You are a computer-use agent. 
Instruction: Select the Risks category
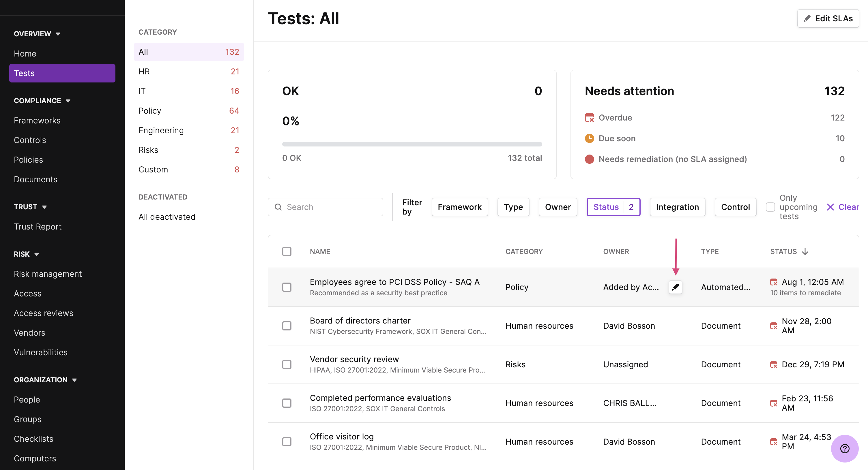(x=189, y=150)
